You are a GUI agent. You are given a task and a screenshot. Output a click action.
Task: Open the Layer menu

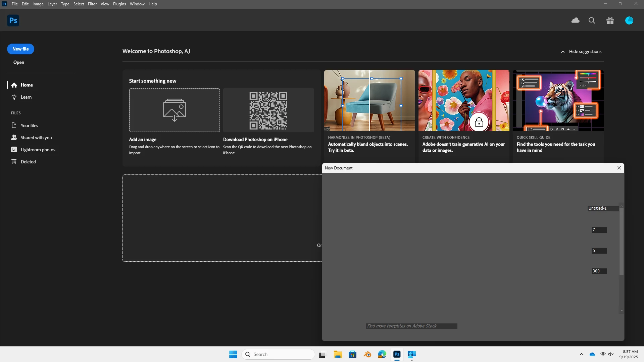(52, 4)
